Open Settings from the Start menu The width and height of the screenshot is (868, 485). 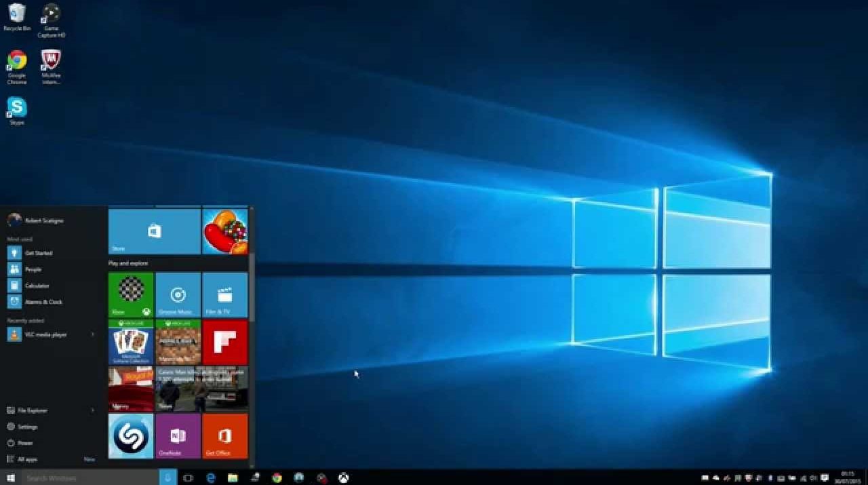click(27, 427)
